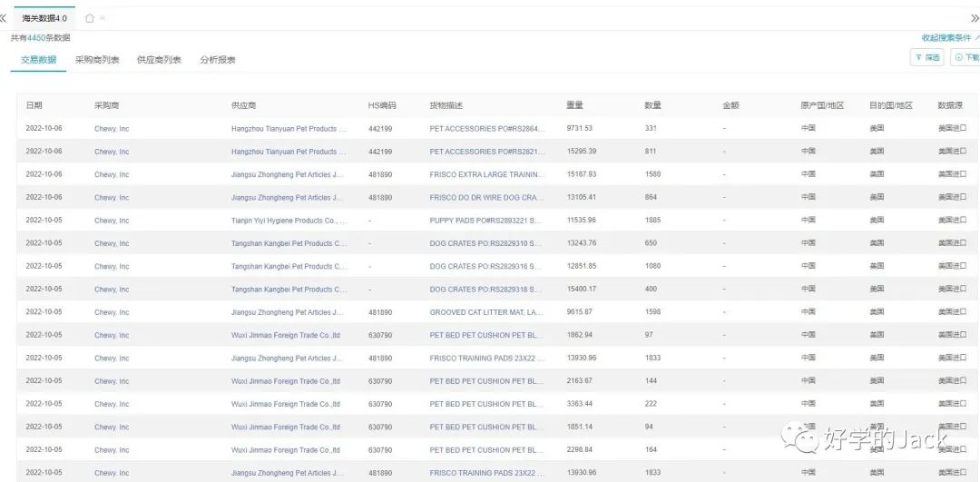Close the home tab with the x icon

click(x=103, y=18)
